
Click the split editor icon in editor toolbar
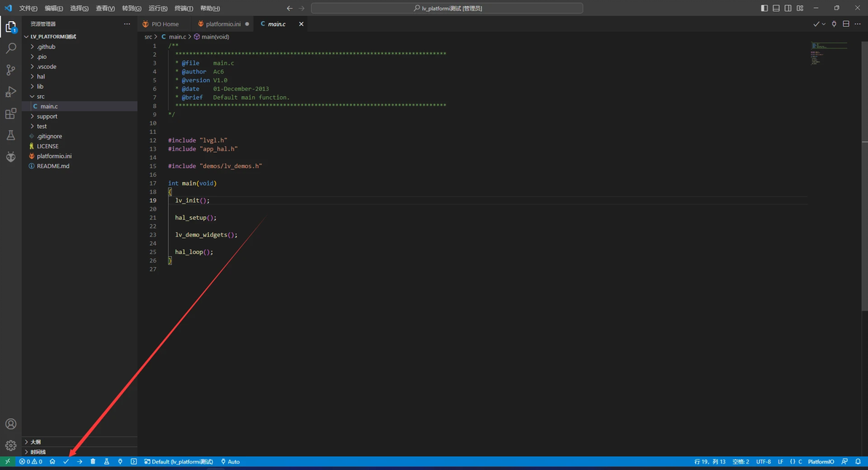(x=846, y=24)
